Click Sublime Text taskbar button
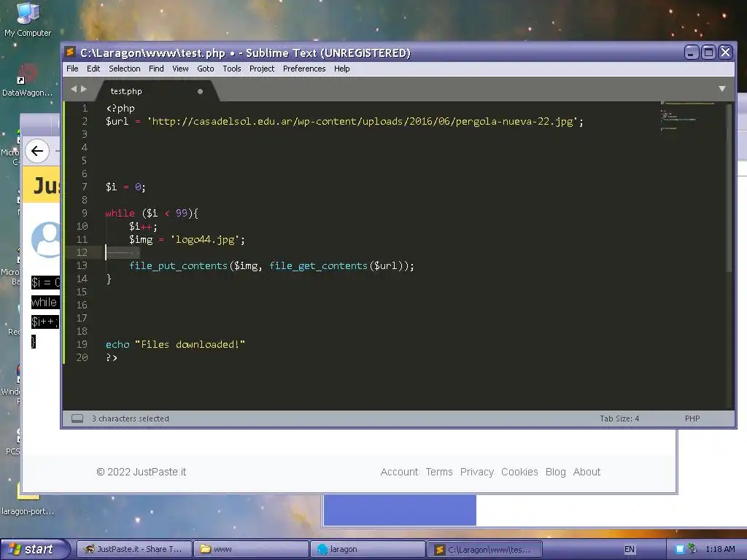Image resolution: width=747 pixels, height=560 pixels. (484, 549)
